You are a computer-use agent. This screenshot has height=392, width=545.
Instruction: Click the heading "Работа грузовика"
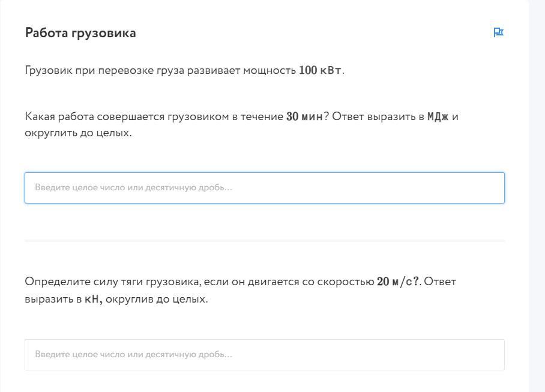pyautogui.click(x=80, y=33)
